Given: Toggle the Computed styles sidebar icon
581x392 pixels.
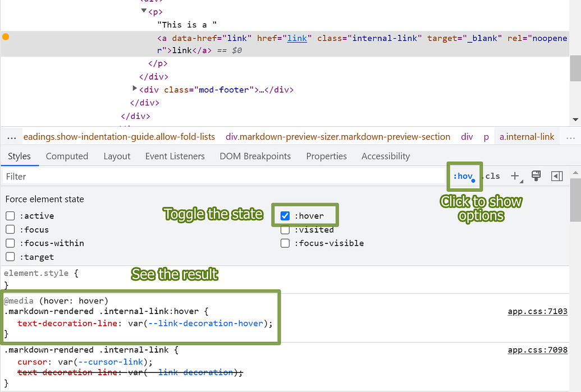Looking at the screenshot, I should (557, 176).
